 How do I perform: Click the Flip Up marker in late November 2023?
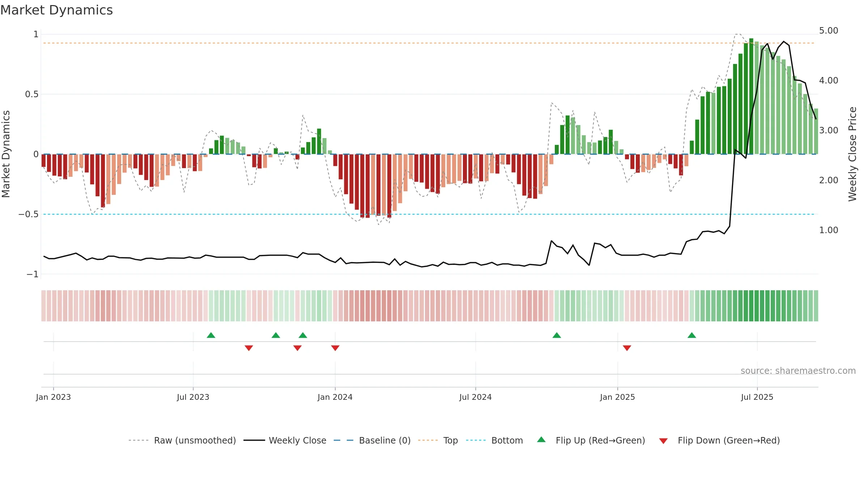pos(303,335)
